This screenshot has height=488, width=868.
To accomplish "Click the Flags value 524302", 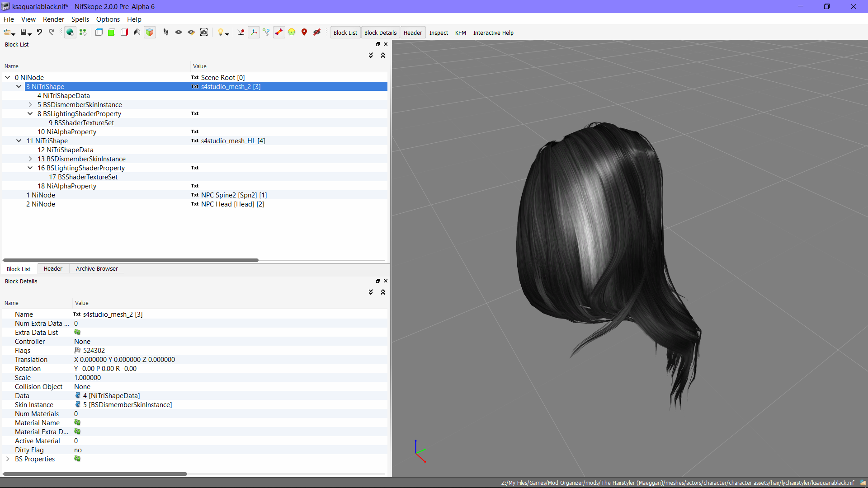I will [x=94, y=351].
